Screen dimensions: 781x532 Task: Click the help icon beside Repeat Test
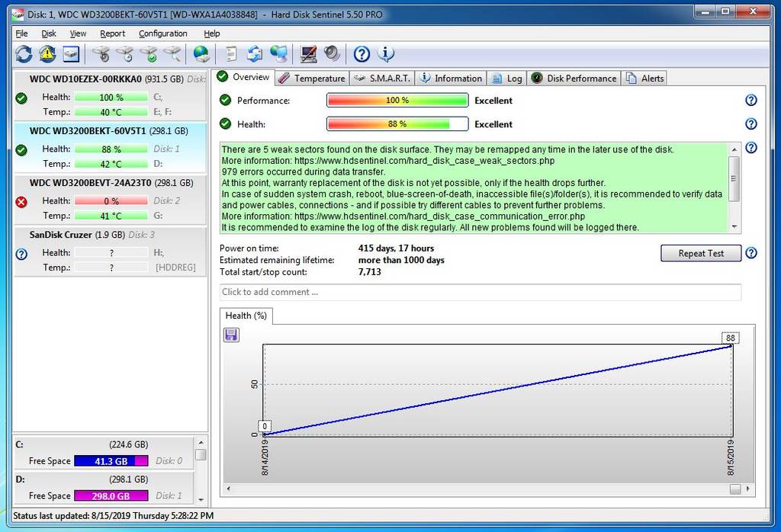751,253
